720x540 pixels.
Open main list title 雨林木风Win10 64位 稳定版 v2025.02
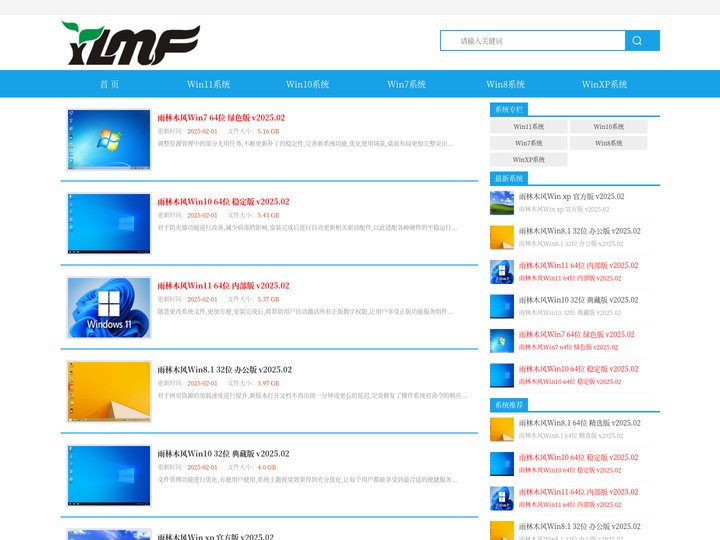224,202
